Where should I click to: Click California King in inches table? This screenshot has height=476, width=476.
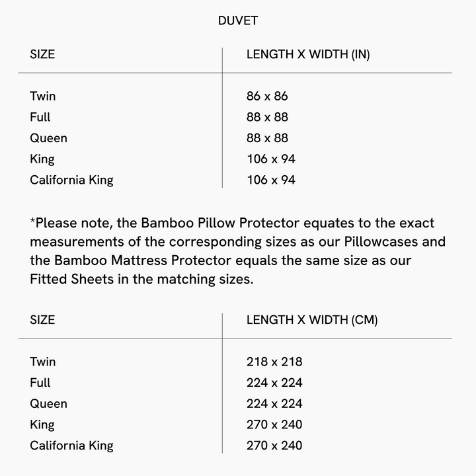[71, 180]
